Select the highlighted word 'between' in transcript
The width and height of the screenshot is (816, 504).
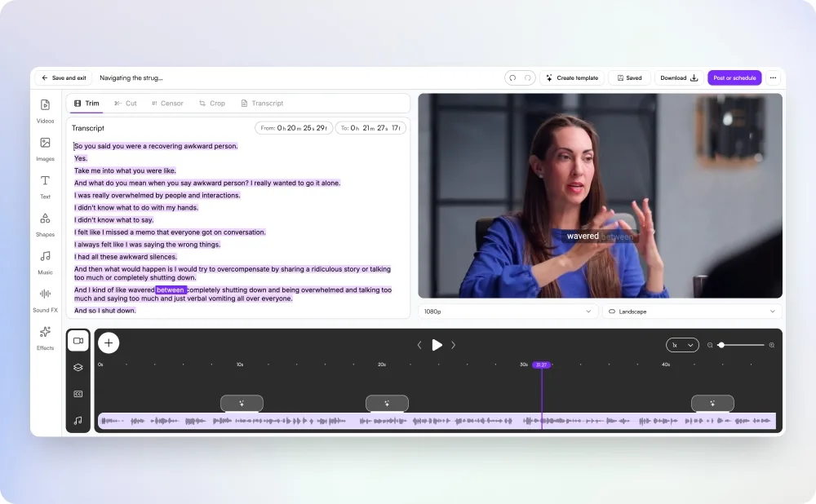pos(171,290)
